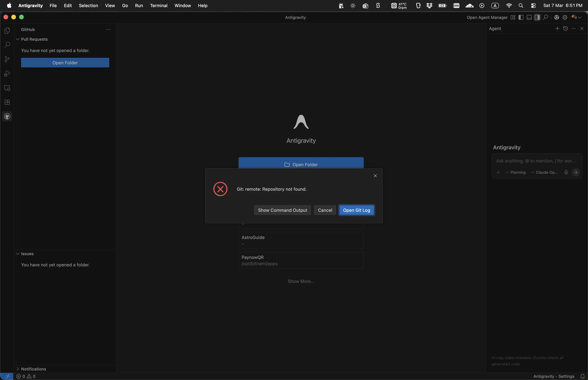Open the File menu
588x380 pixels.
pos(53,5)
